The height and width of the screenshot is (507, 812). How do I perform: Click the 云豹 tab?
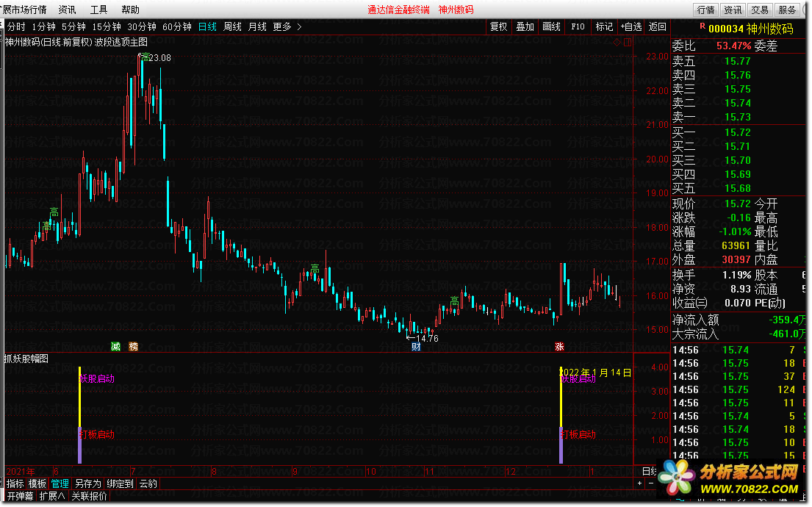coord(148,483)
